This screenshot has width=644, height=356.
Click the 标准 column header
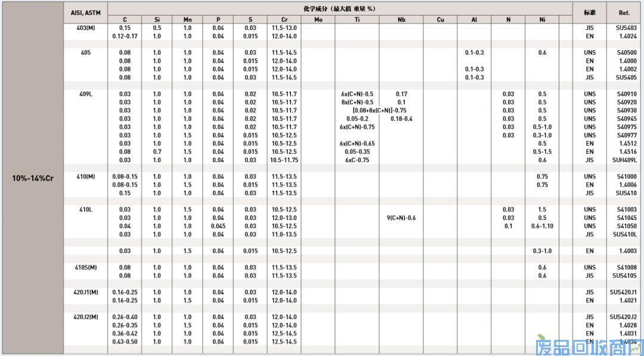tap(589, 13)
